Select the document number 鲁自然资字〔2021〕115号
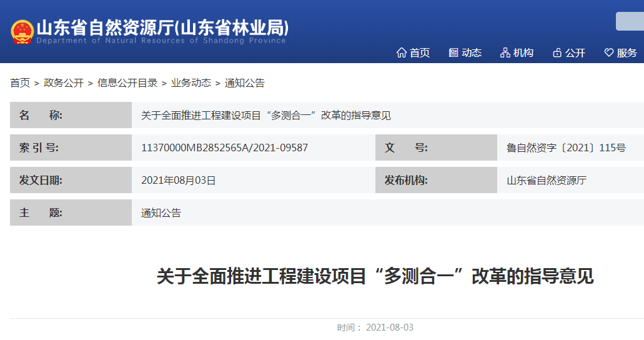Screen dimensions: 644x340 [566, 147]
